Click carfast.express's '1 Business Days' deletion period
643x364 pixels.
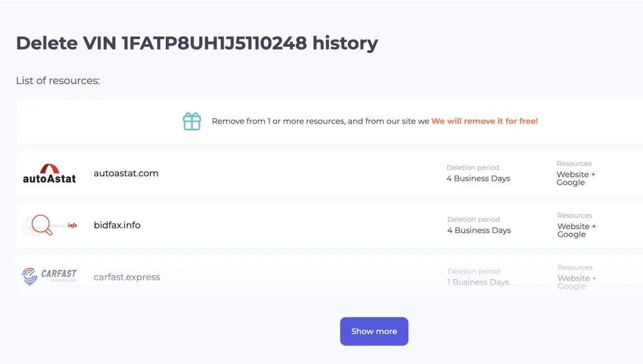point(478,282)
